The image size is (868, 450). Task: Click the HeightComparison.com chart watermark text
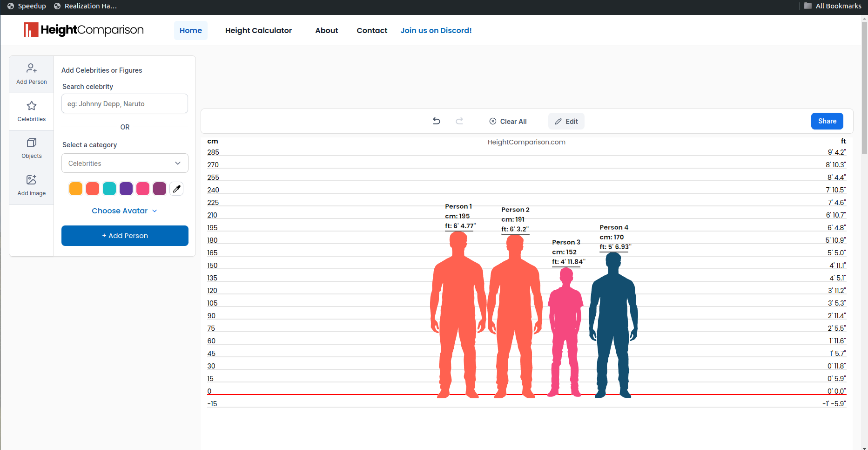pos(526,142)
